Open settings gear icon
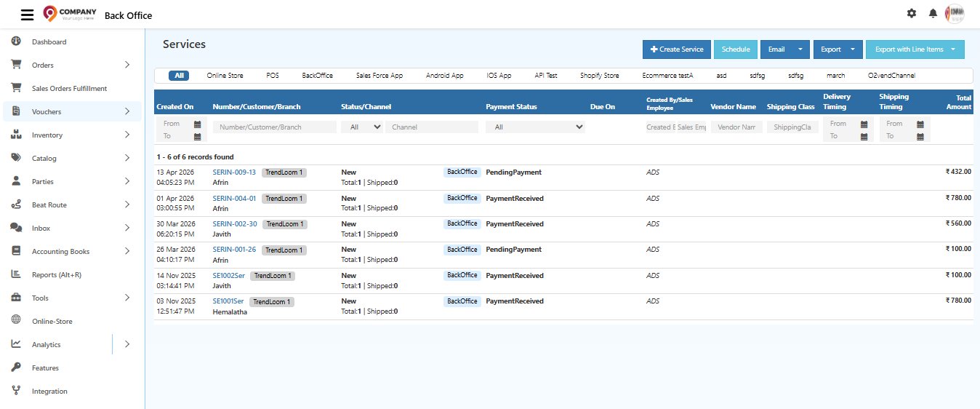This screenshot has width=980, height=409. pyautogui.click(x=912, y=13)
